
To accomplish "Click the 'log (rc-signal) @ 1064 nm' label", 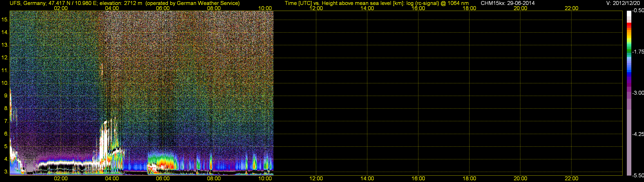I will pyautogui.click(x=437, y=3).
